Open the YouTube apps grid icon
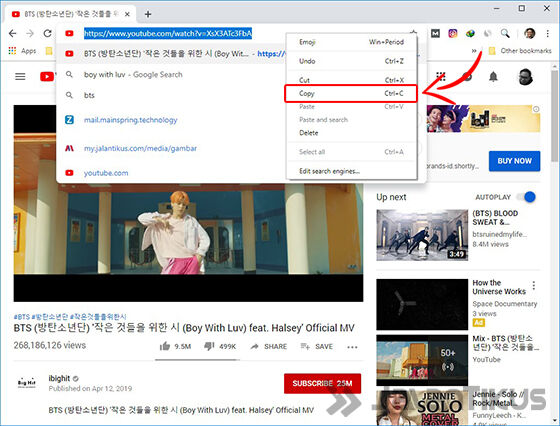 point(441,76)
